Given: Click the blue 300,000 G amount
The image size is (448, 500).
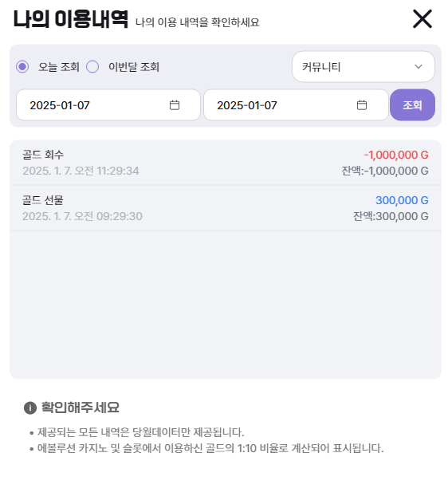Looking at the screenshot, I should coord(402,200).
